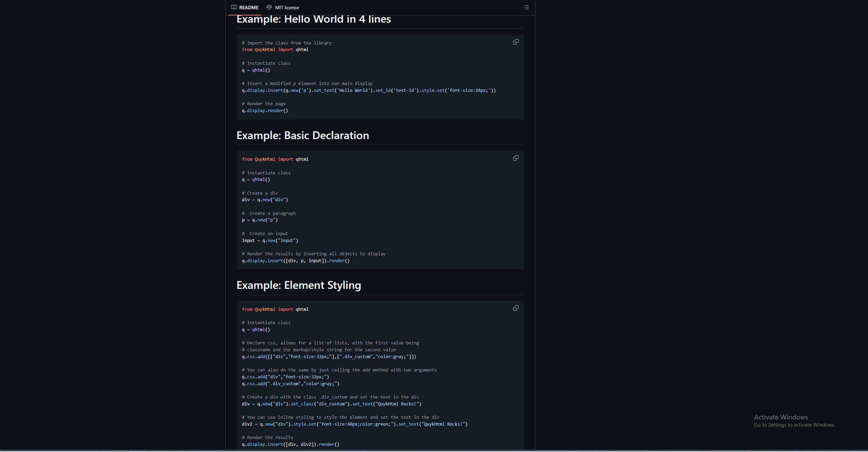Click the q.display.insert([div, p, input]).render() line
Image resolution: width=868 pixels, height=452 pixels.
[296, 261]
